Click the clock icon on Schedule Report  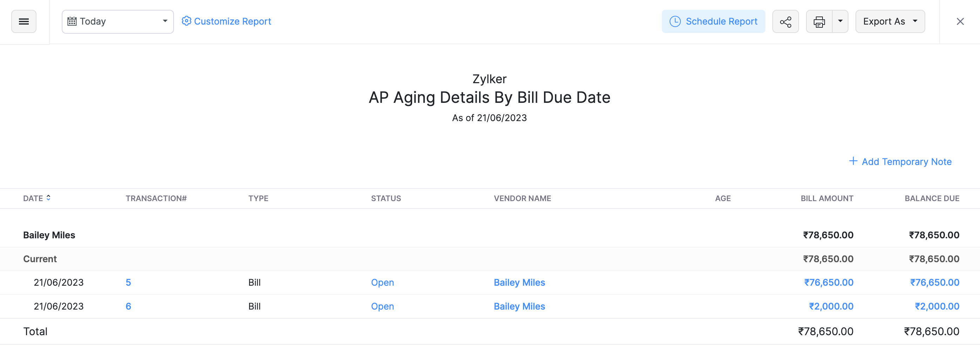point(675,21)
